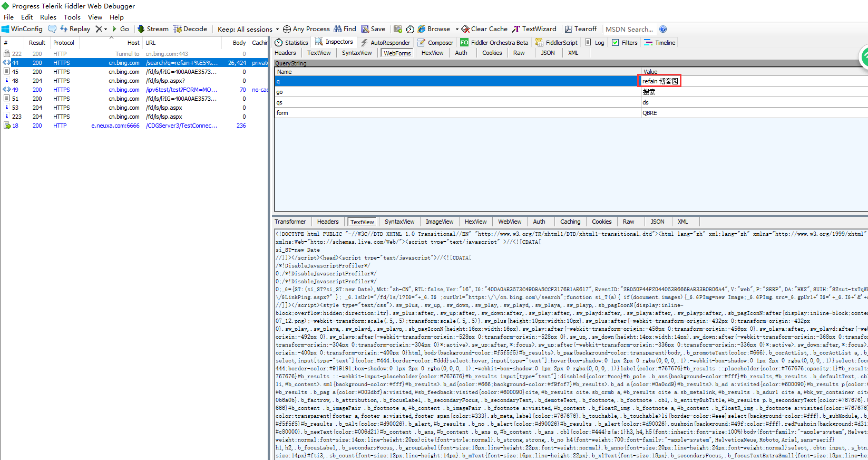Click the session 18 arrow icon

[7, 126]
